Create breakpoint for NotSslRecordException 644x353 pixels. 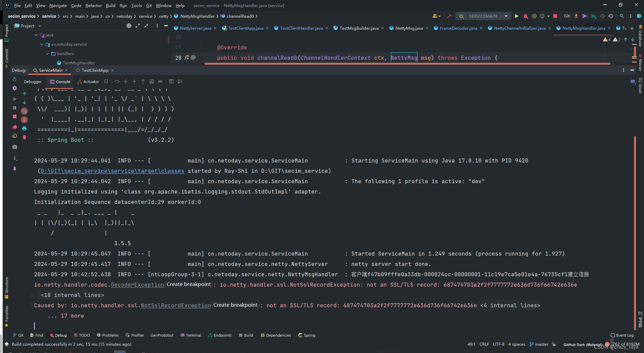pos(235,305)
